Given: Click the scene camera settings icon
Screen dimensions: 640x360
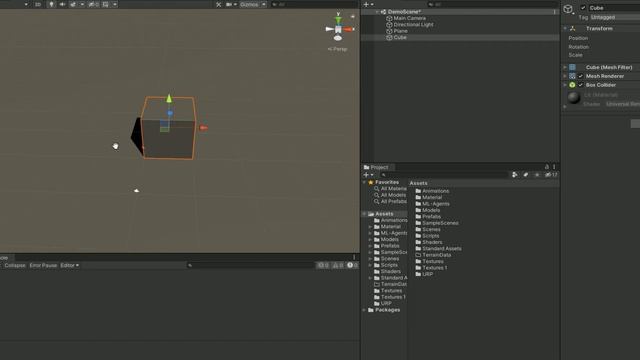Looking at the screenshot, I should (229, 4).
